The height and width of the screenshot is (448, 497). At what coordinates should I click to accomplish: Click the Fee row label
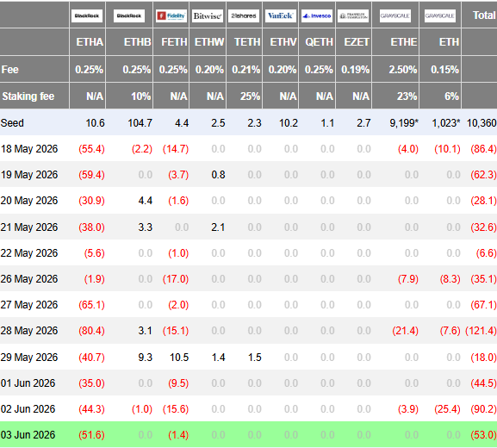[x=9, y=70]
